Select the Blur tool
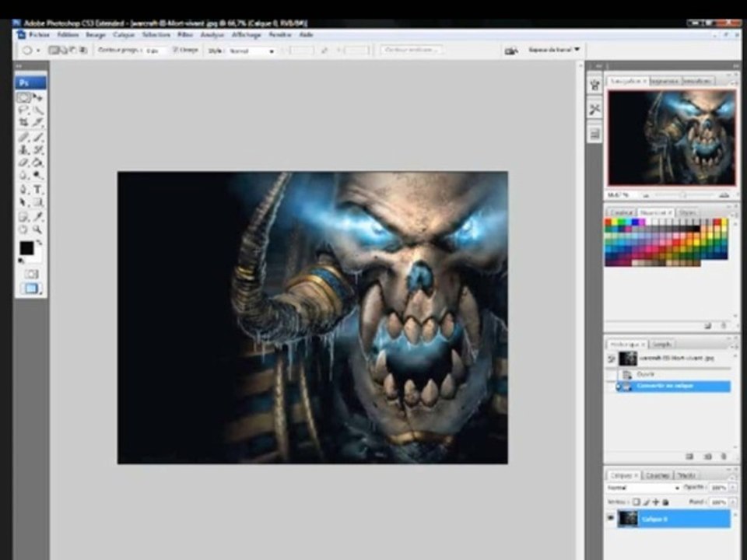The width and height of the screenshot is (747, 560). [x=24, y=175]
